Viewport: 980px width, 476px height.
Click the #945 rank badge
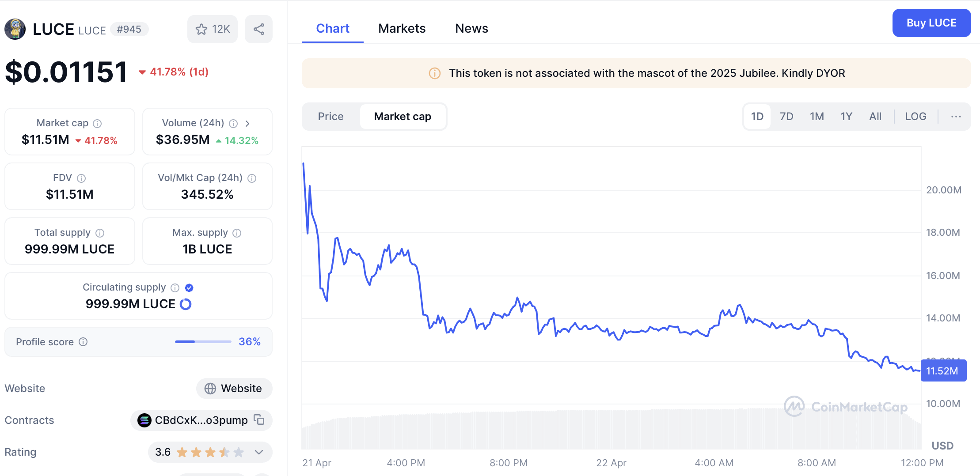click(x=129, y=29)
